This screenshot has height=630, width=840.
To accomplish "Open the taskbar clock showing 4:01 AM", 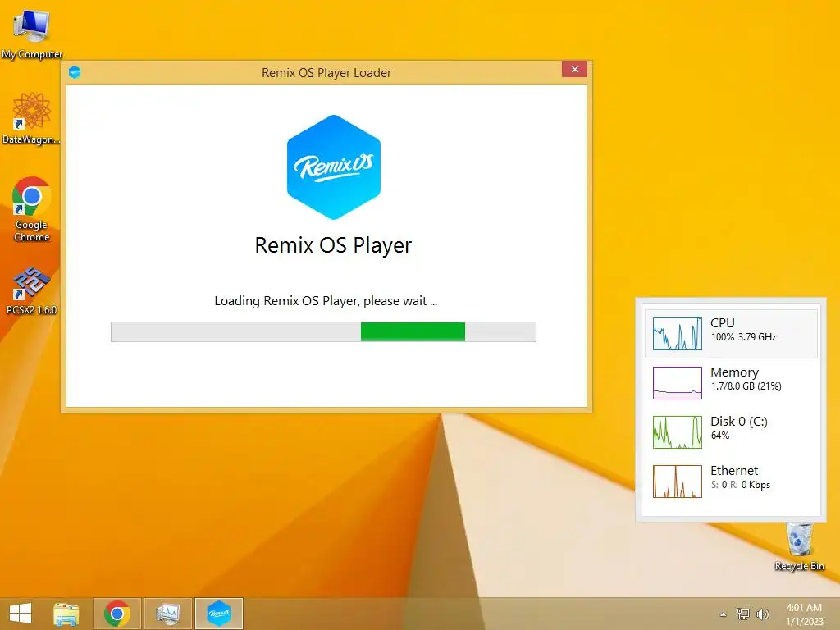I will (x=804, y=614).
